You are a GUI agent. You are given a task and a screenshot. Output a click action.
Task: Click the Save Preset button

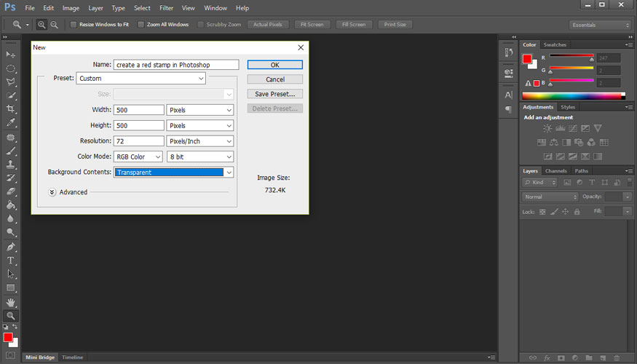click(274, 94)
